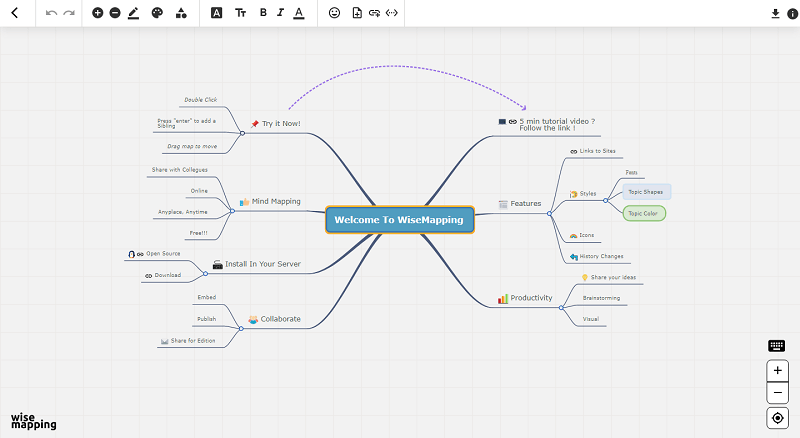Click people icon beside Collaborate
The image size is (800, 438).
253,320
